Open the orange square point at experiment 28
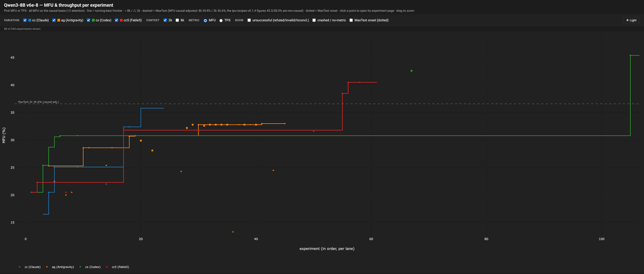644x274 pixels. pos(187,128)
